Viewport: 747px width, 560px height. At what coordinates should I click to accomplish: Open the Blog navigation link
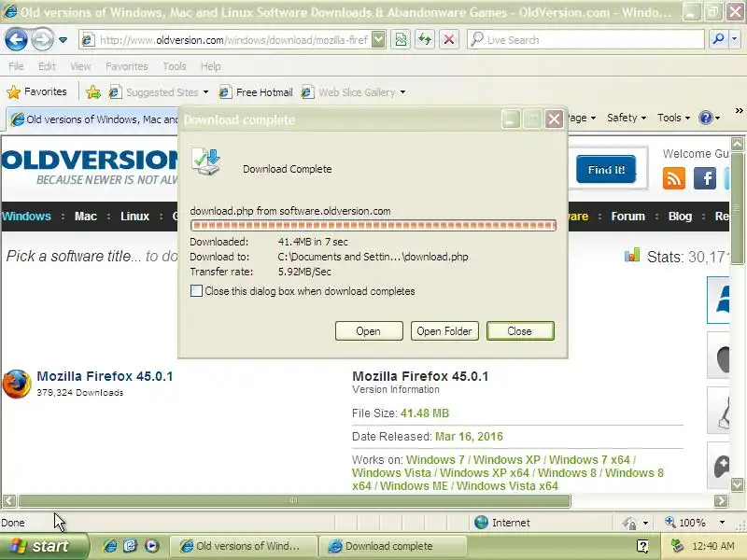(x=680, y=217)
